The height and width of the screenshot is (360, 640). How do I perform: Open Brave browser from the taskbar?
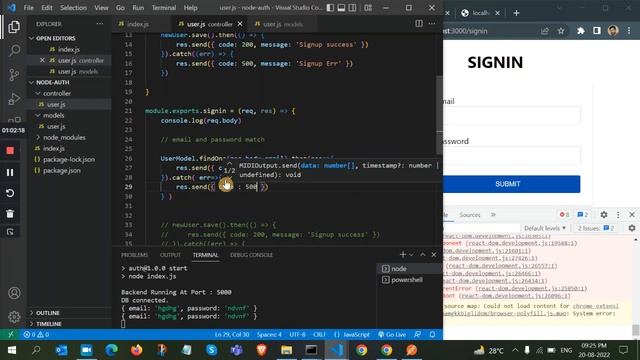coord(262,350)
